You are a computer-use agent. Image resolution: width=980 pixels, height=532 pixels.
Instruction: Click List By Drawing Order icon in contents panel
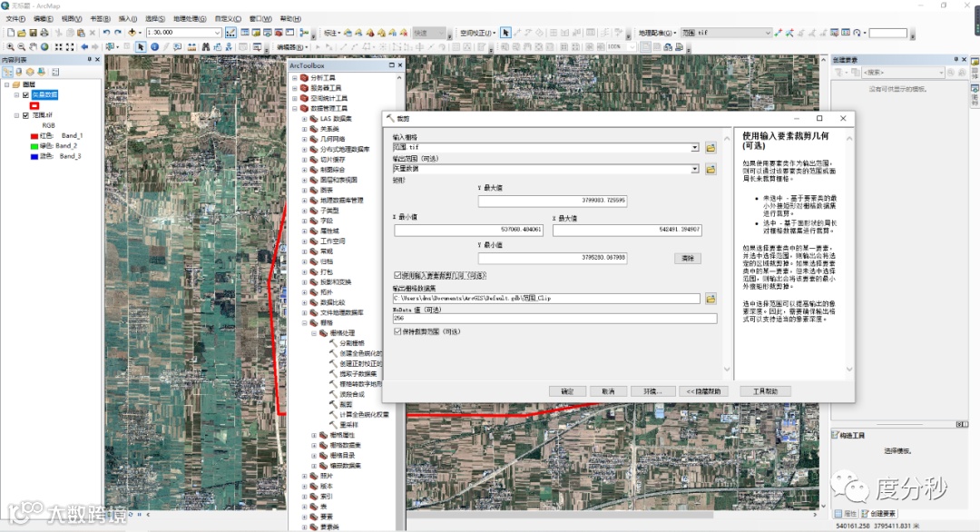pos(7,72)
